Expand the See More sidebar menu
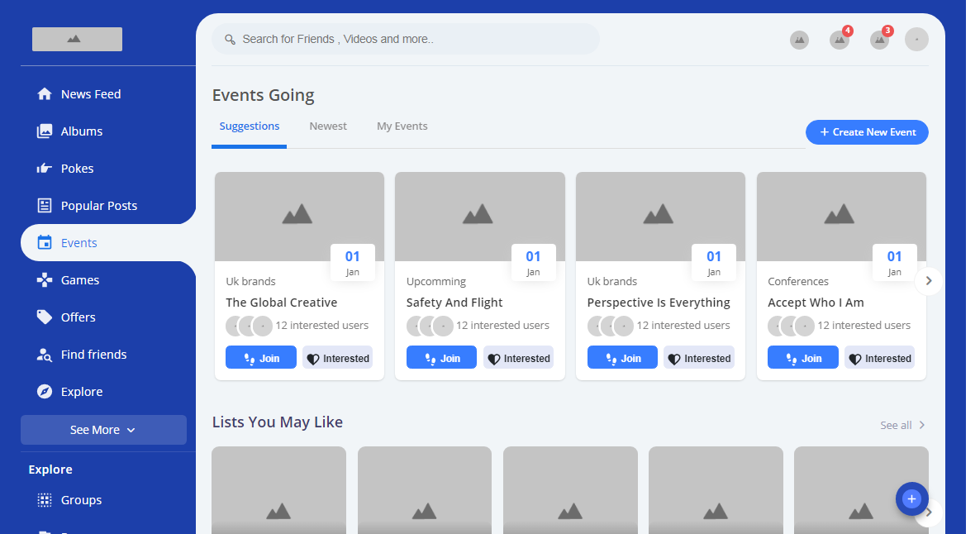 tap(103, 430)
